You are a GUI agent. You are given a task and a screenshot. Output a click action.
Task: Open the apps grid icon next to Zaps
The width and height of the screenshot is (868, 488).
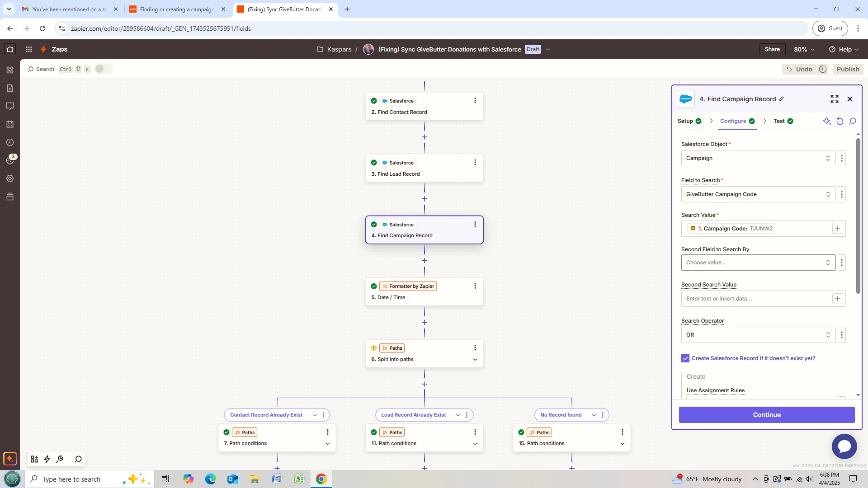(28, 49)
